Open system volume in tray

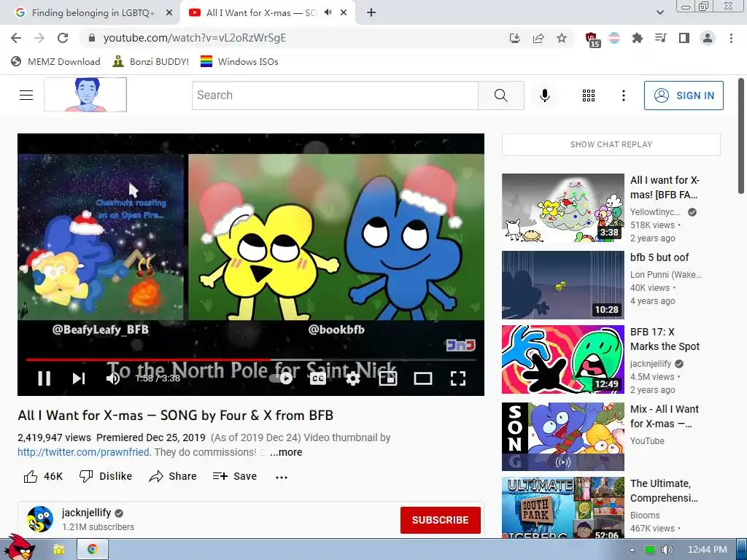tap(667, 550)
